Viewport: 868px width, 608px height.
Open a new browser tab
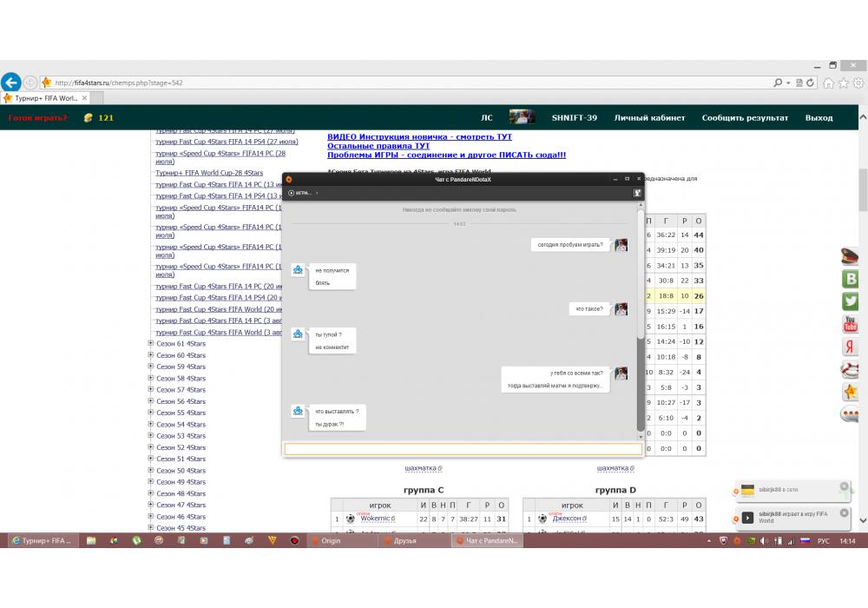[x=97, y=98]
